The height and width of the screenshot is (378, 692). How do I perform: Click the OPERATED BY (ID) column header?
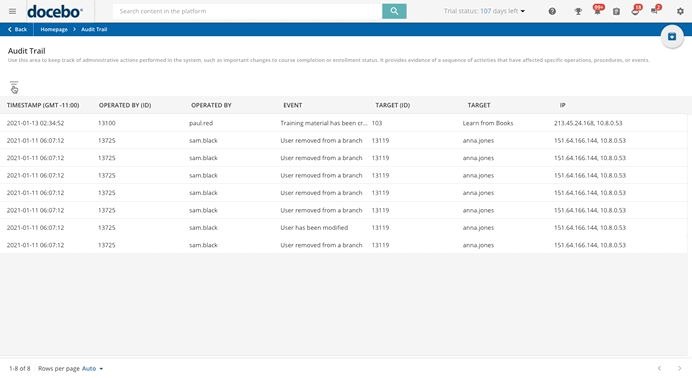coord(125,105)
